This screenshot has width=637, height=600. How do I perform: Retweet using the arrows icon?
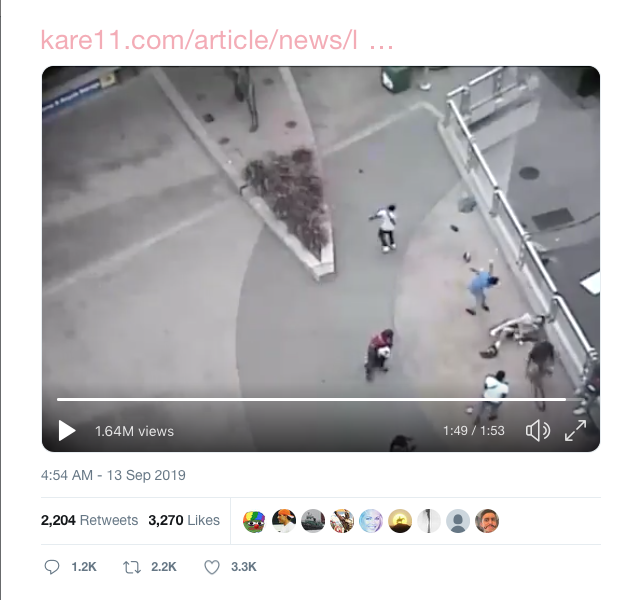(x=132, y=567)
